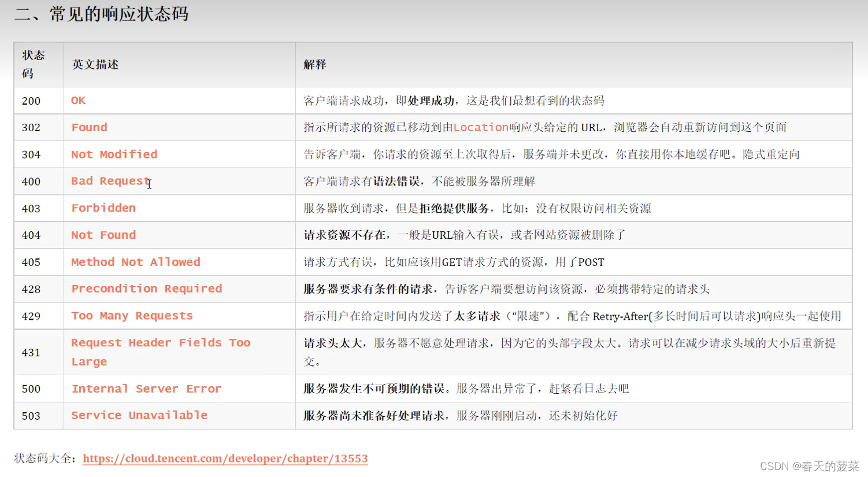868x477 pixels.
Task: Click the Forbidden text for status 403
Action: [x=103, y=208]
